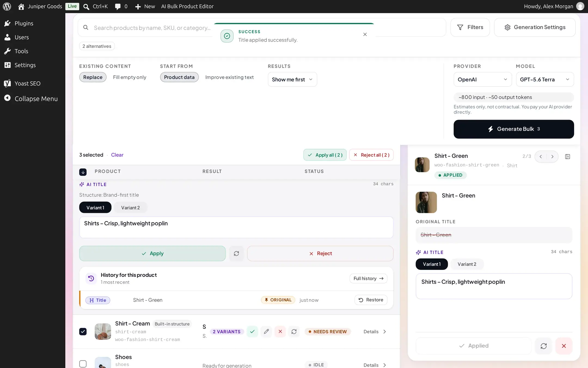Screen dimensions: 588x368
Task: Go to previous product in detail panel
Action: 541,156
